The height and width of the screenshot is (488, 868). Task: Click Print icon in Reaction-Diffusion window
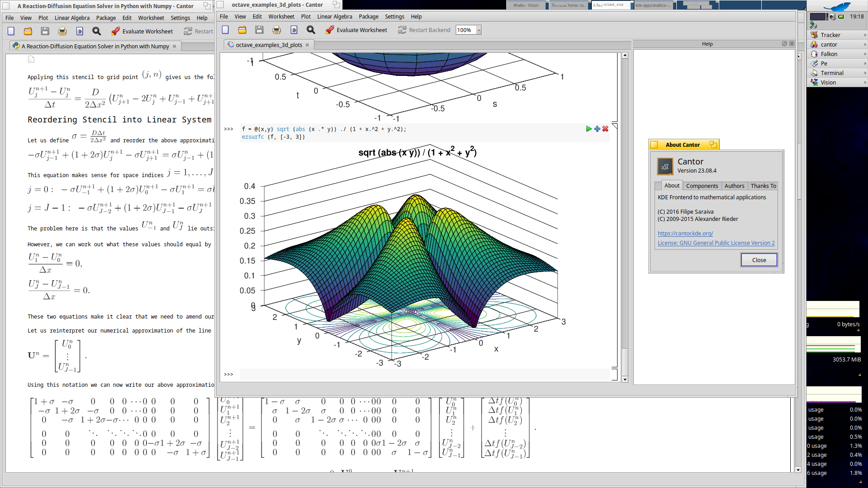(62, 31)
